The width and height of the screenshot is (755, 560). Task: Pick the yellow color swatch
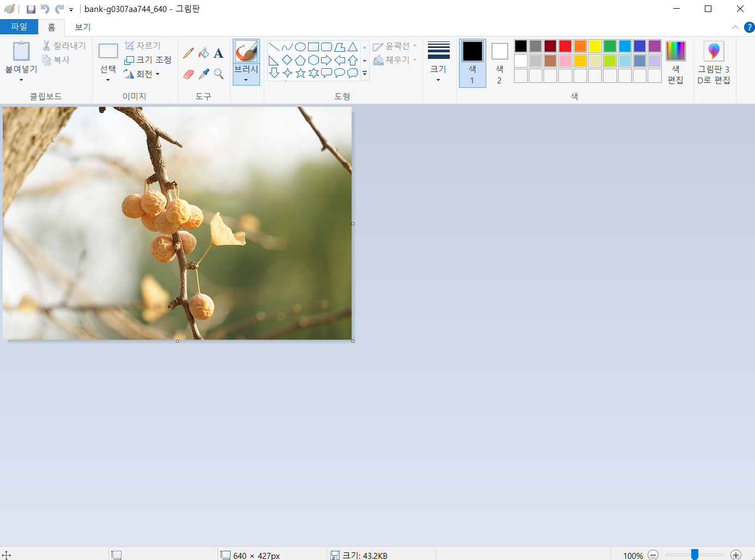click(x=595, y=46)
